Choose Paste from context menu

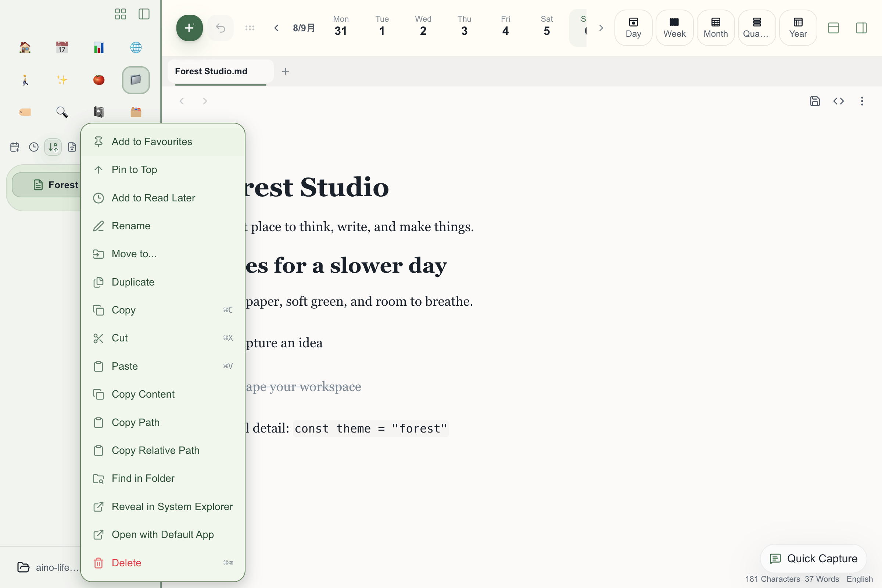[x=163, y=366]
